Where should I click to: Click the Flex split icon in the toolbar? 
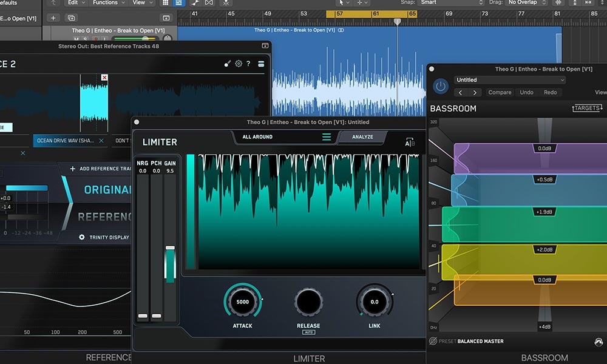pyautogui.click(x=225, y=3)
